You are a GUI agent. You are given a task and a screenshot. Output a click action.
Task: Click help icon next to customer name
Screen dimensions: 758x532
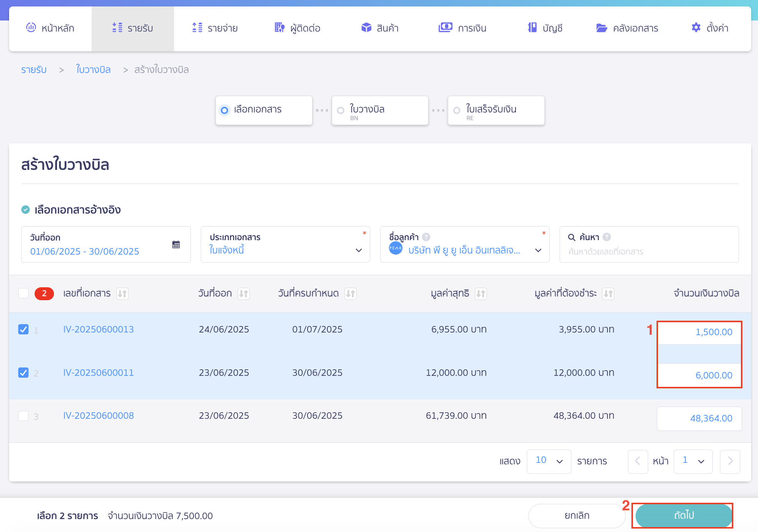tap(426, 237)
